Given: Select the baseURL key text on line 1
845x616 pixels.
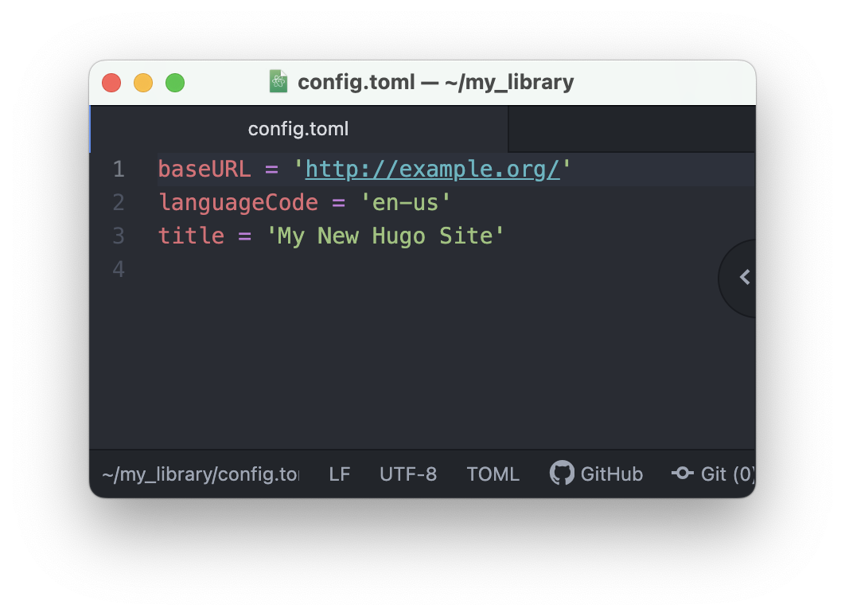Looking at the screenshot, I should pyautogui.click(x=204, y=169).
